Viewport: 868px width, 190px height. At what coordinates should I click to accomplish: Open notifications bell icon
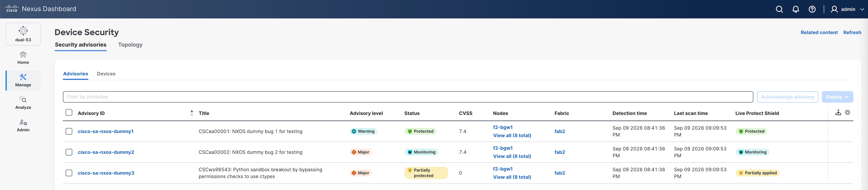796,9
